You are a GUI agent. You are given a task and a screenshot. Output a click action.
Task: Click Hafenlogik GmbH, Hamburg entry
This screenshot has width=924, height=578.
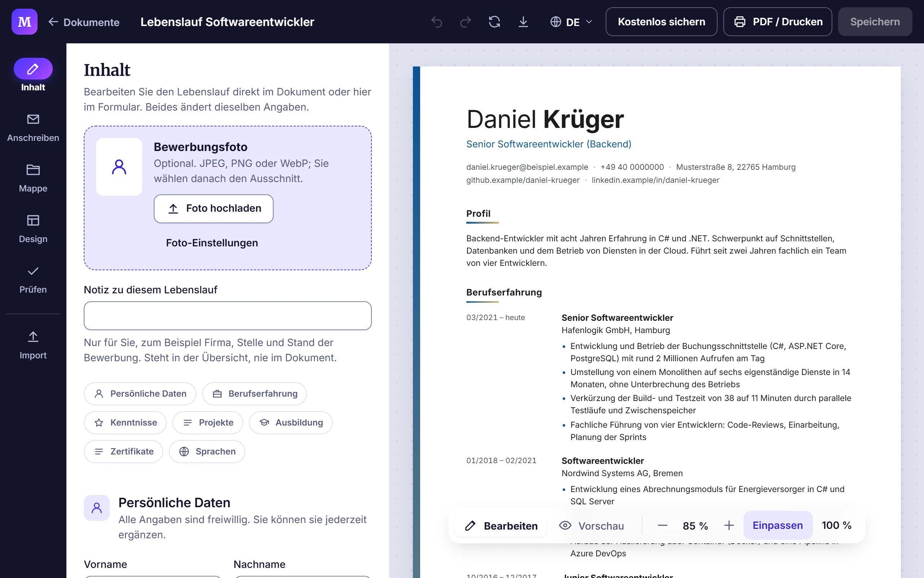pos(615,330)
